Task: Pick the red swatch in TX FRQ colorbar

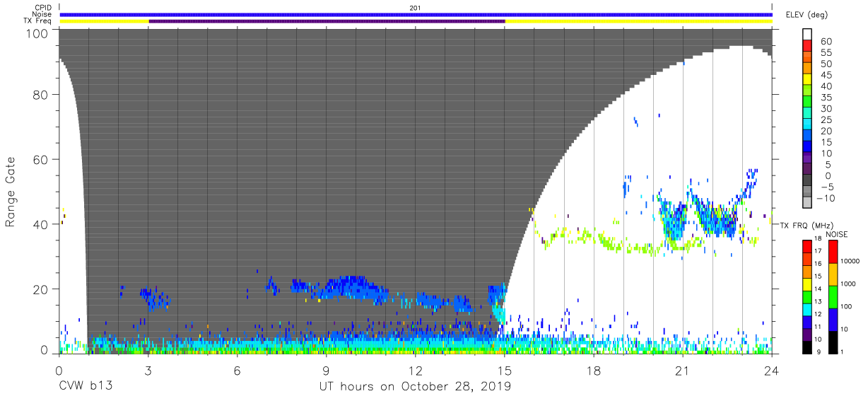Action: [807, 246]
